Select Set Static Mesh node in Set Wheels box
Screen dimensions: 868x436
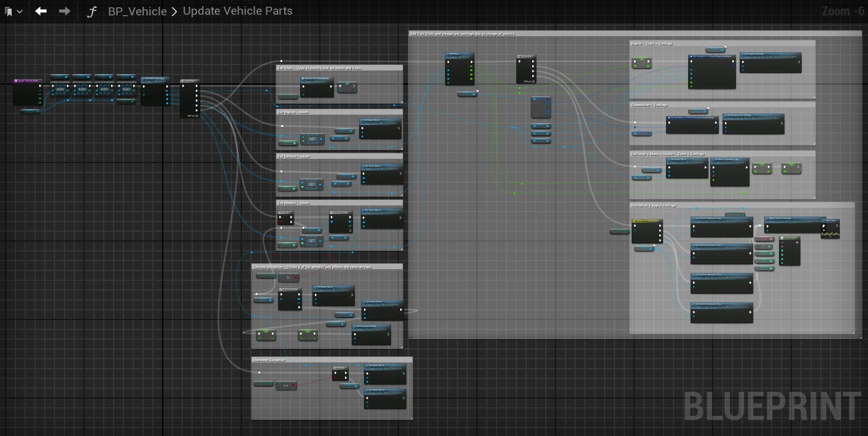pos(382,219)
